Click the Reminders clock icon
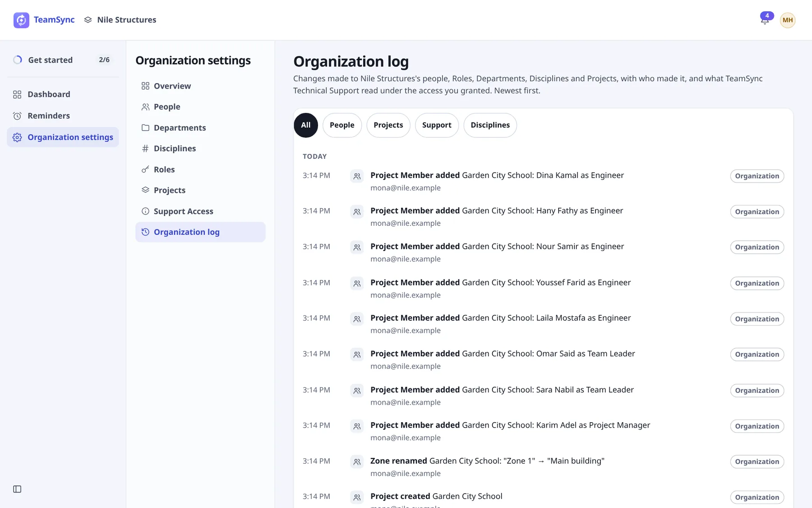Screen dimensions: 812x508 (17, 116)
